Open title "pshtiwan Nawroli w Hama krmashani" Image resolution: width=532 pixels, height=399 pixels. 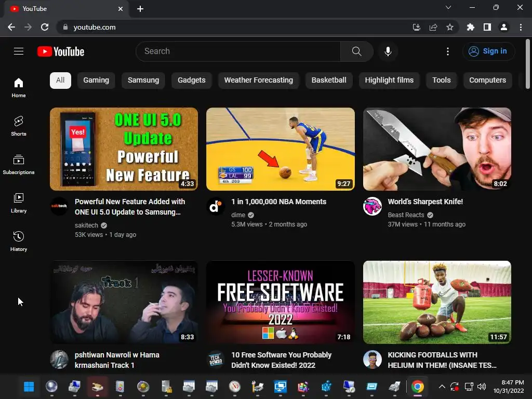pyautogui.click(x=117, y=360)
